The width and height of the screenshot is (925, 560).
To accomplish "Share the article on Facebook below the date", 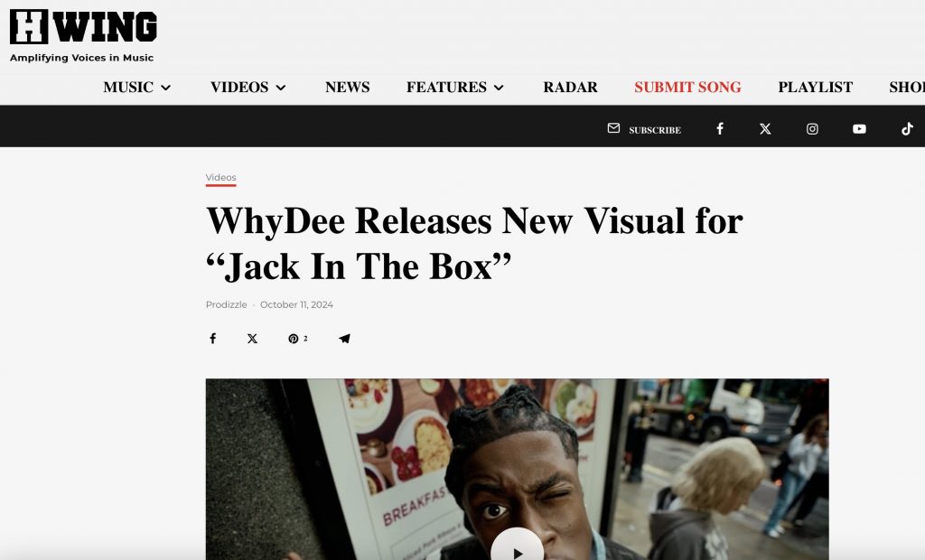I will pos(213,338).
